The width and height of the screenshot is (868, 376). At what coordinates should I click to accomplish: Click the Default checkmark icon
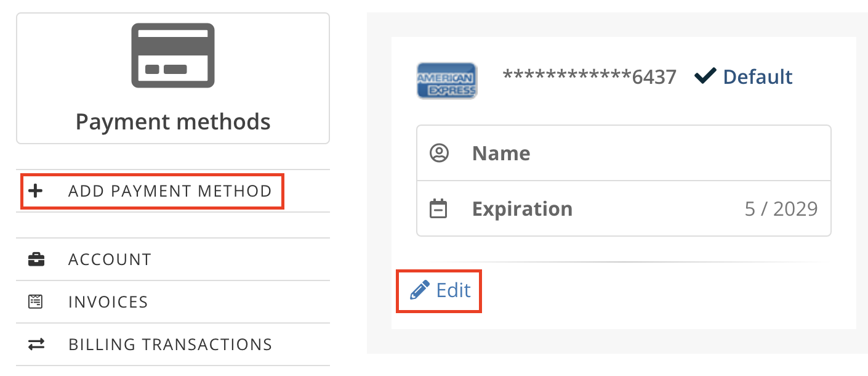click(705, 76)
